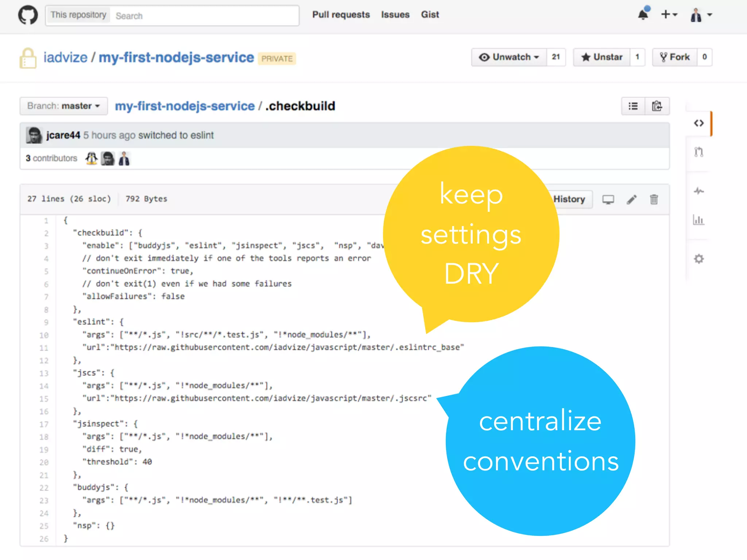Click my-first-nodejs-service in the file breadcrumb
Screen dimensions: 747x560
[185, 106]
